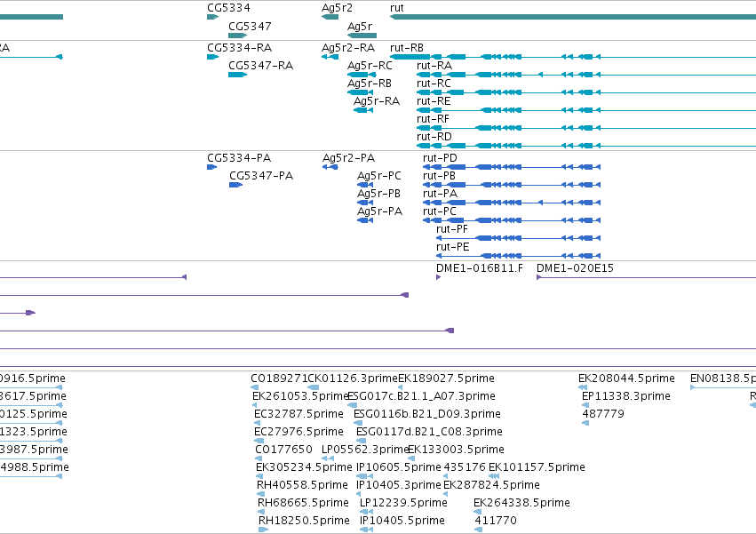Click EST RH40558.5prime

pyautogui.click(x=261, y=494)
